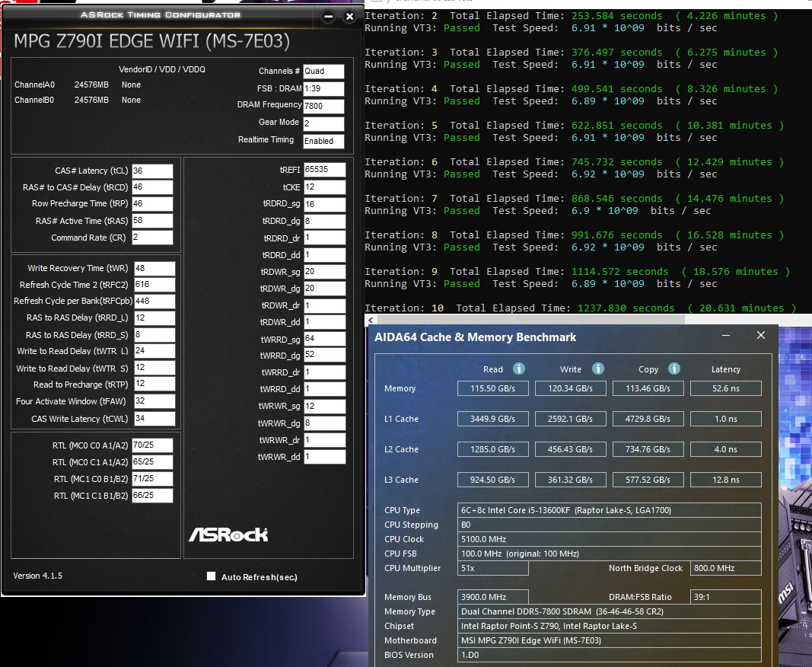
Task: Select the Memory Type DDR5-7800 value
Action: tap(609, 611)
